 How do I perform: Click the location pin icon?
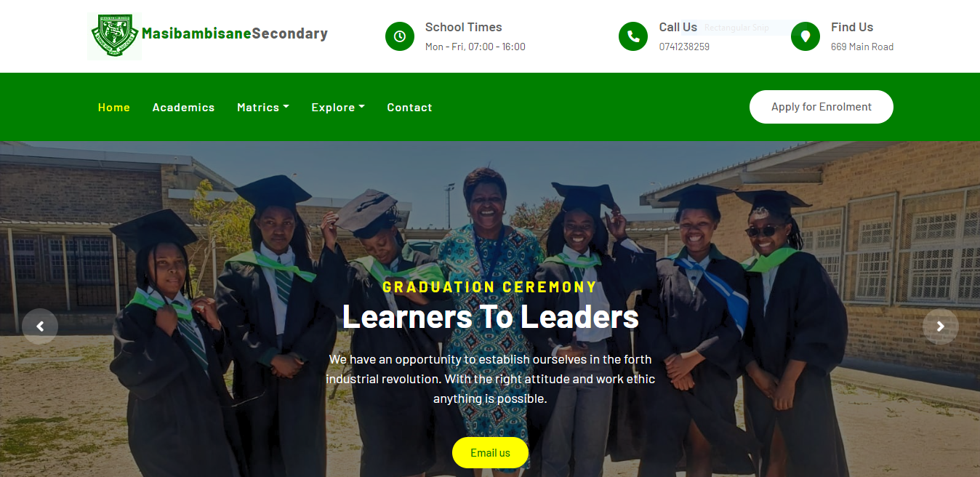[x=806, y=36]
